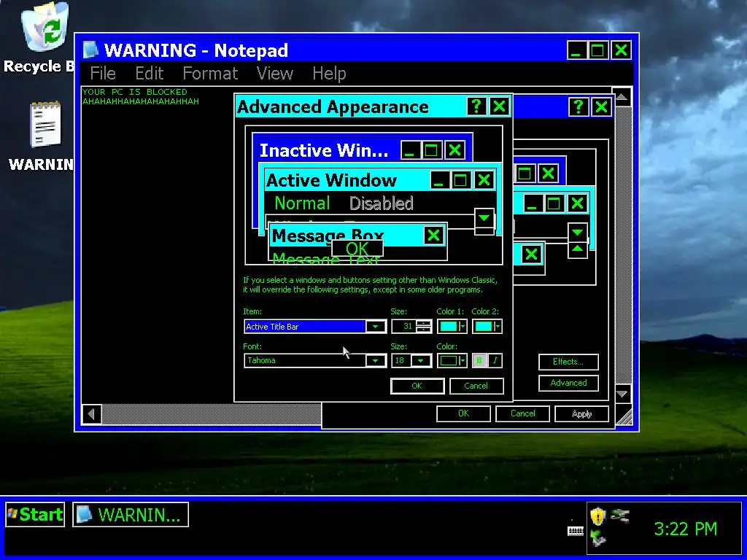Open the Color 2 cyan swatch picker
Screen dimensions: 747x560
pos(487,326)
